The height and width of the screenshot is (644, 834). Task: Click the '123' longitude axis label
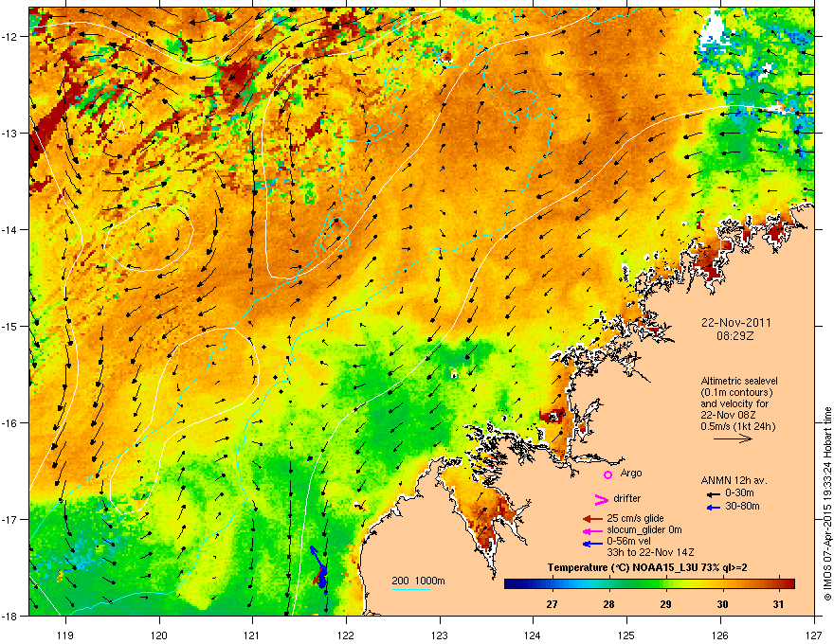[x=440, y=635]
